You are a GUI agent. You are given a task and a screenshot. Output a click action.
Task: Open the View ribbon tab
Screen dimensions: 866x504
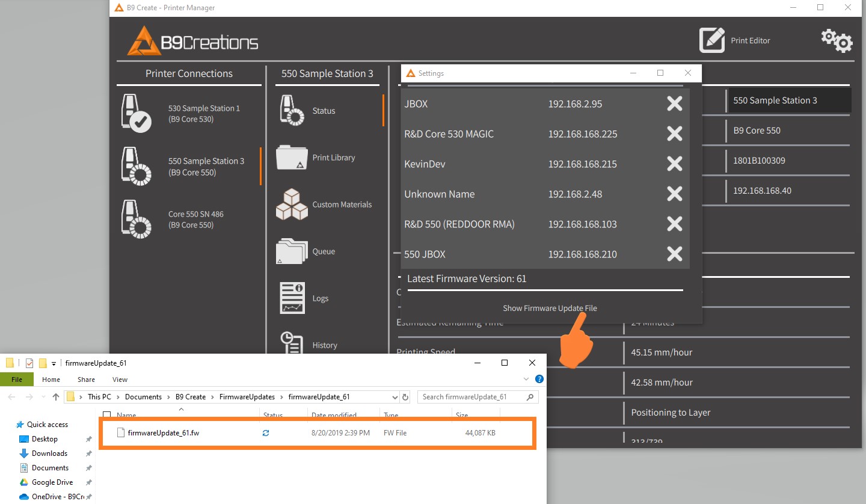(x=120, y=380)
